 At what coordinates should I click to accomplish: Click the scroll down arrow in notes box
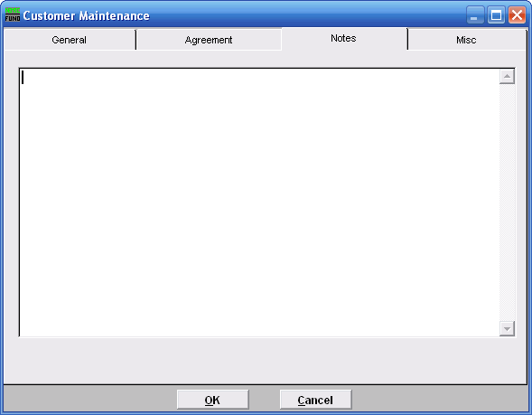pyautogui.click(x=507, y=328)
